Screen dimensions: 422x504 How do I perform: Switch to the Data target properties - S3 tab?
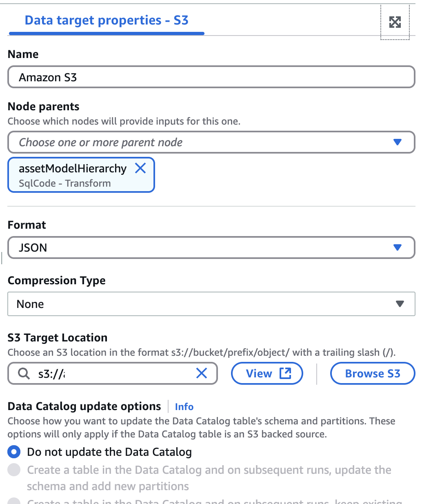[x=106, y=20]
